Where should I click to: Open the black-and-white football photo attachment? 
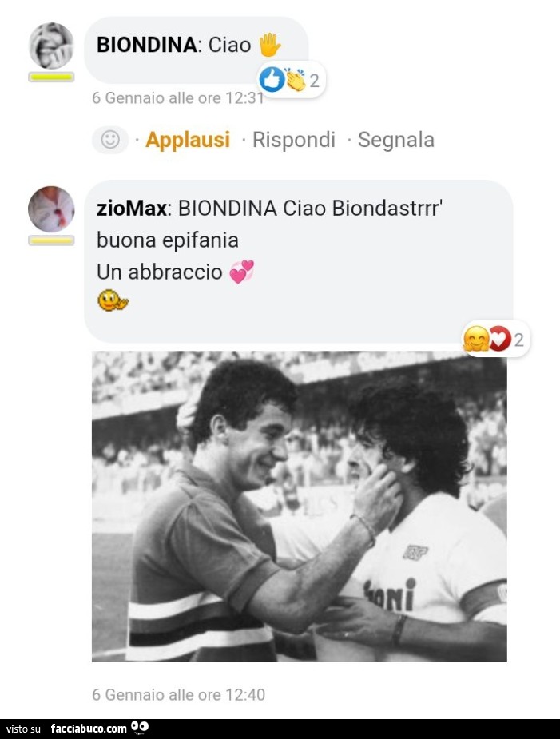point(299,507)
